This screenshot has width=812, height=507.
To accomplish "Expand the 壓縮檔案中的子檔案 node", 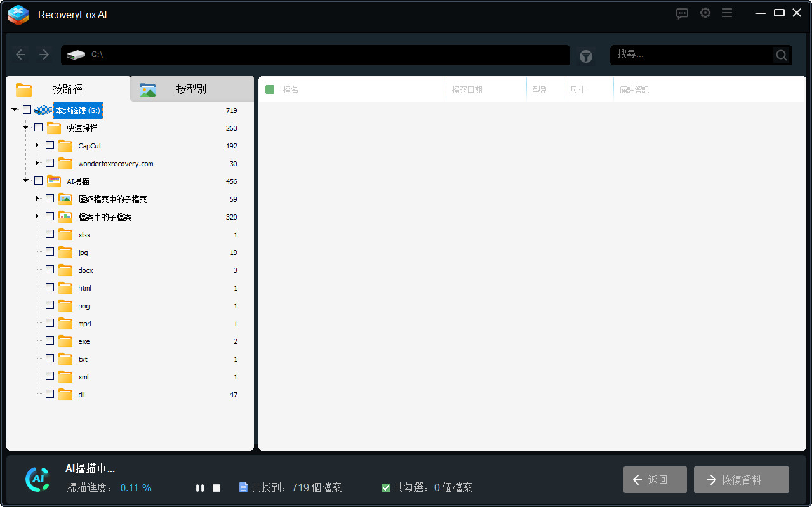I will [x=36, y=197].
